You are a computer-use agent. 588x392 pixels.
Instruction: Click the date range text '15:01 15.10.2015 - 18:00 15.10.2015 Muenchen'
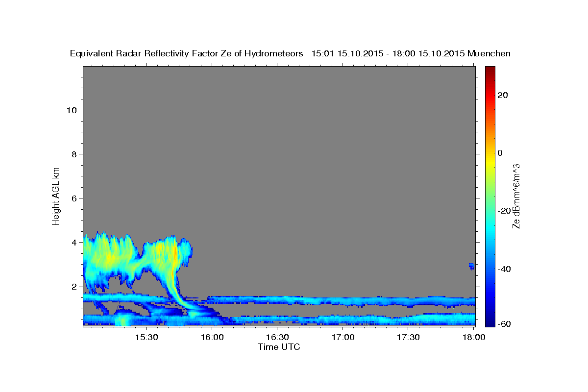click(x=411, y=54)
